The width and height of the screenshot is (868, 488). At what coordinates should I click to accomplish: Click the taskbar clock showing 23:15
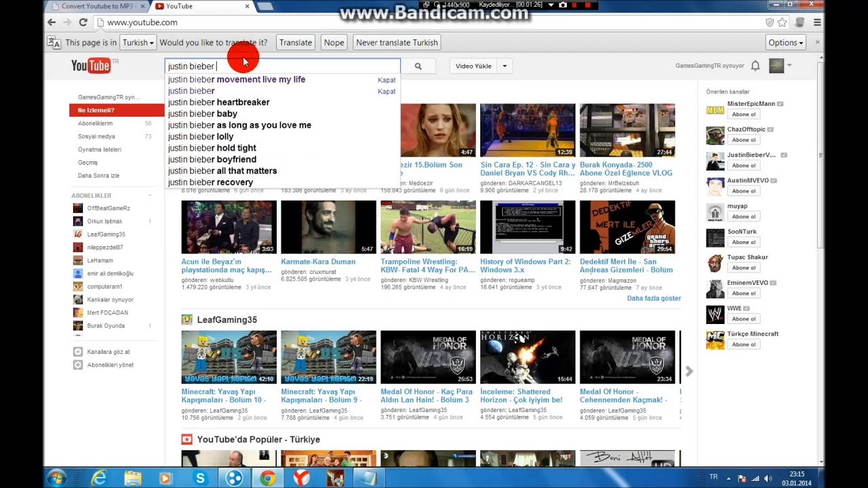[797, 478]
